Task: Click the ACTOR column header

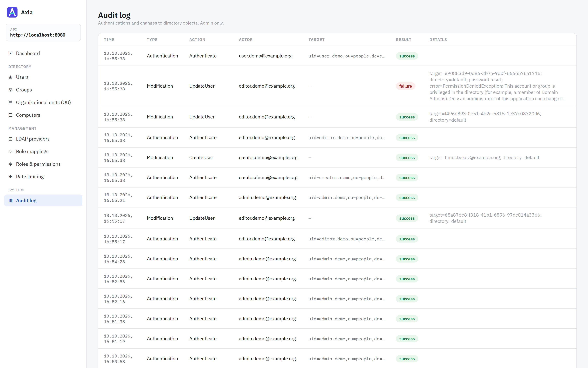Action: (246, 40)
